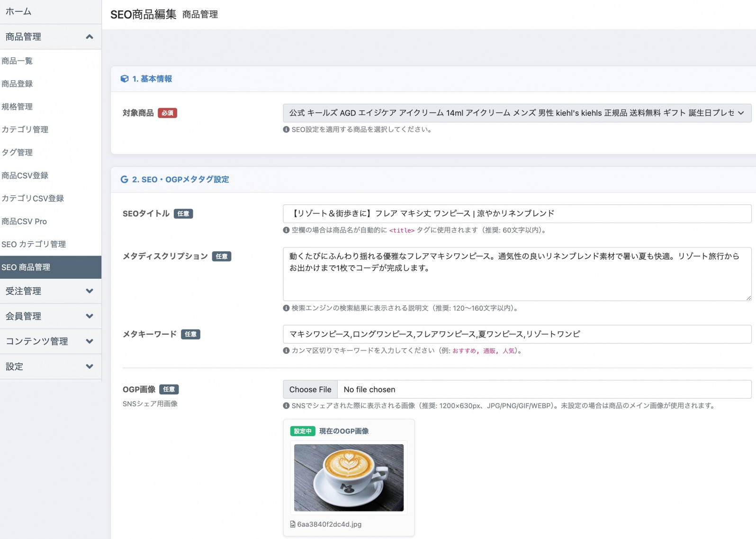Open 商品登録 in the sidebar
The width and height of the screenshot is (756, 539).
point(51,83)
